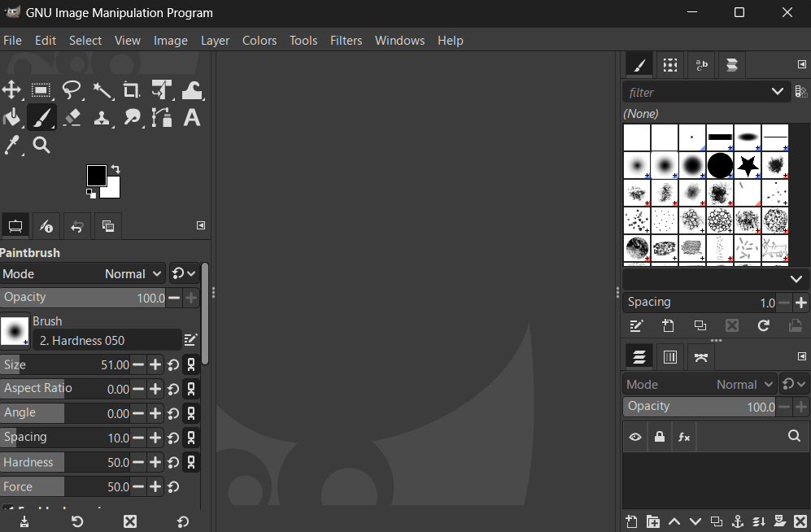Viewport: 811px width, 532px height.
Task: Select the Move tool
Action: tap(11, 90)
